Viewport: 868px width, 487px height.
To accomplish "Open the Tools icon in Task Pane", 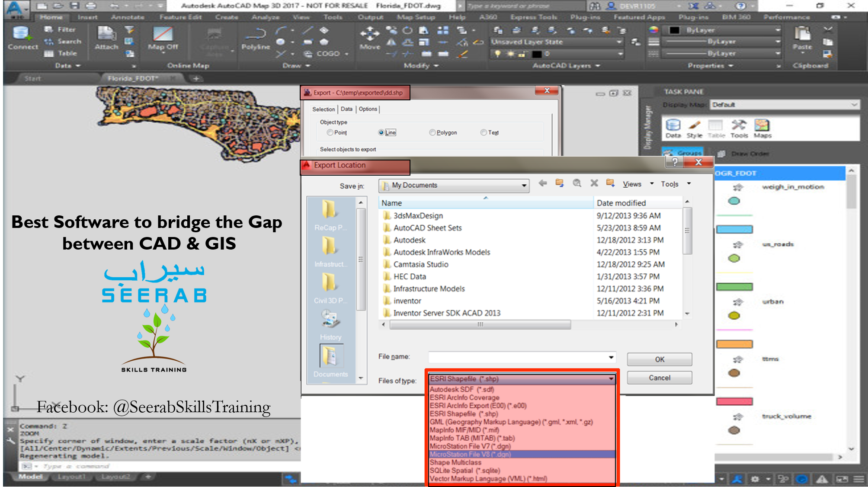I will pyautogui.click(x=739, y=129).
